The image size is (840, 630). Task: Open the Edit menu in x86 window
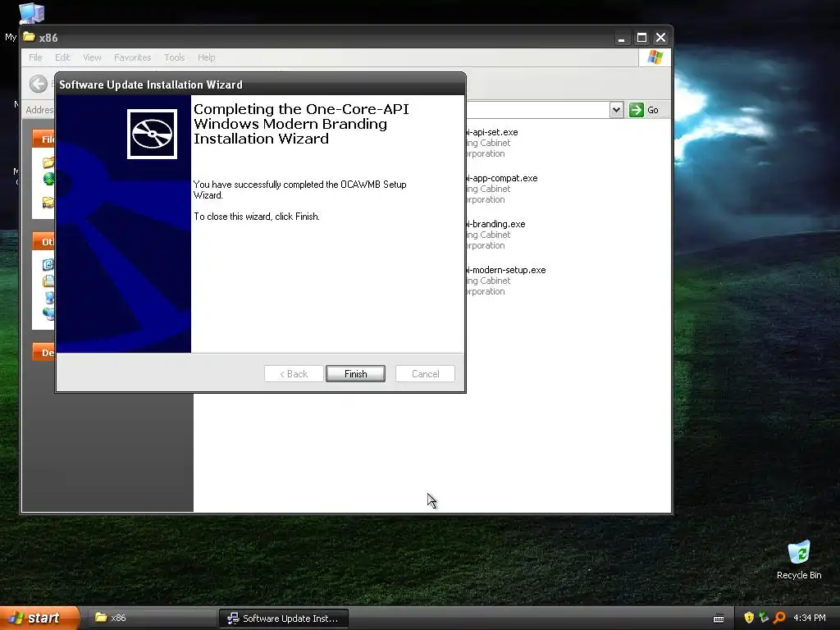[x=62, y=57]
